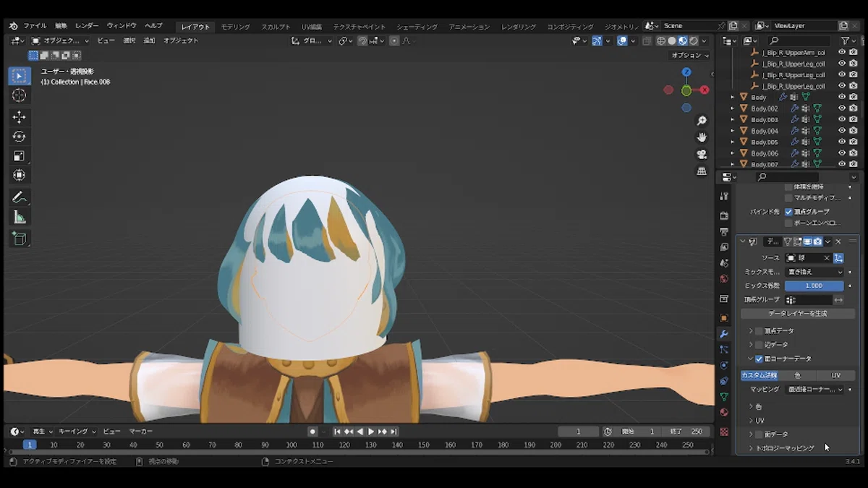Toggle the 面コーナーデータ checkbox

click(x=758, y=359)
